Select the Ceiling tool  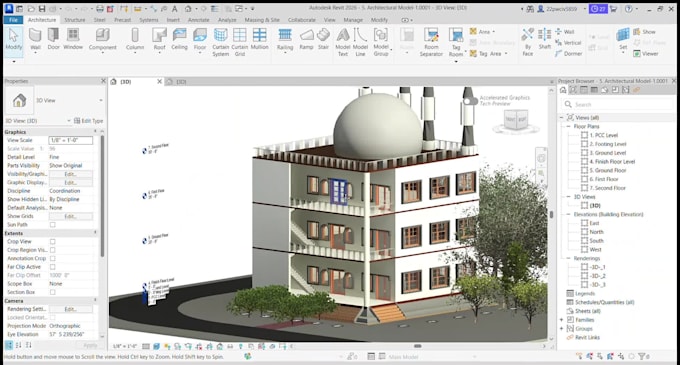click(179, 39)
